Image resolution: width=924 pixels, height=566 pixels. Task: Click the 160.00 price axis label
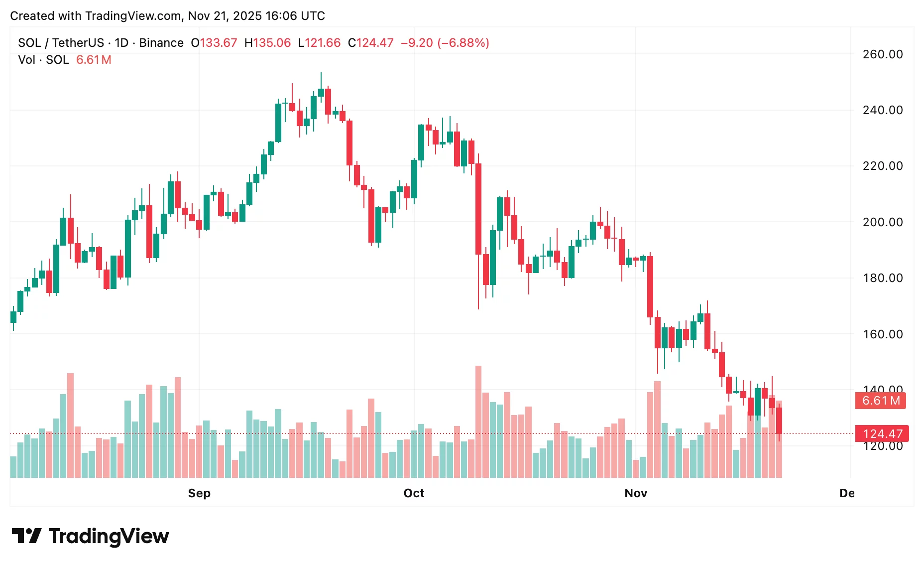(882, 334)
